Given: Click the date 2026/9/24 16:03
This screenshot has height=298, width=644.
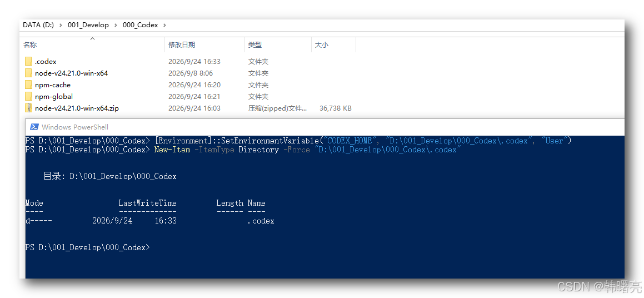Looking at the screenshot, I should click(x=194, y=108).
